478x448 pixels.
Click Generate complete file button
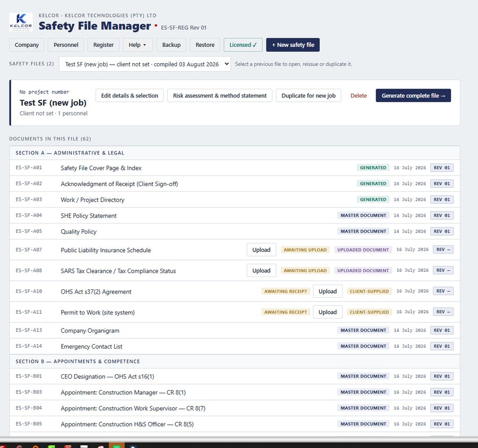[x=413, y=96]
